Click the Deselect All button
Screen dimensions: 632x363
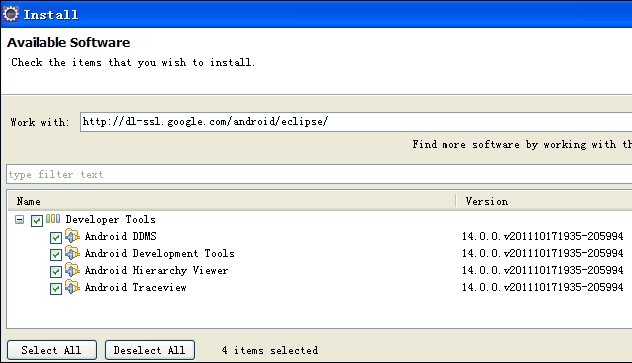[x=150, y=350]
